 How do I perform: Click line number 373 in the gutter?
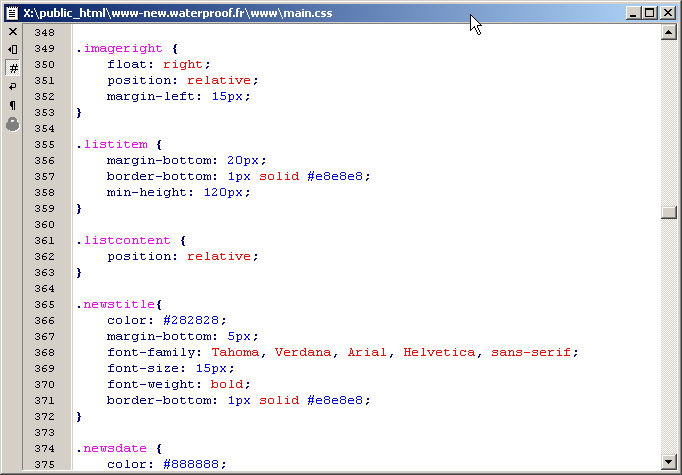click(x=45, y=432)
